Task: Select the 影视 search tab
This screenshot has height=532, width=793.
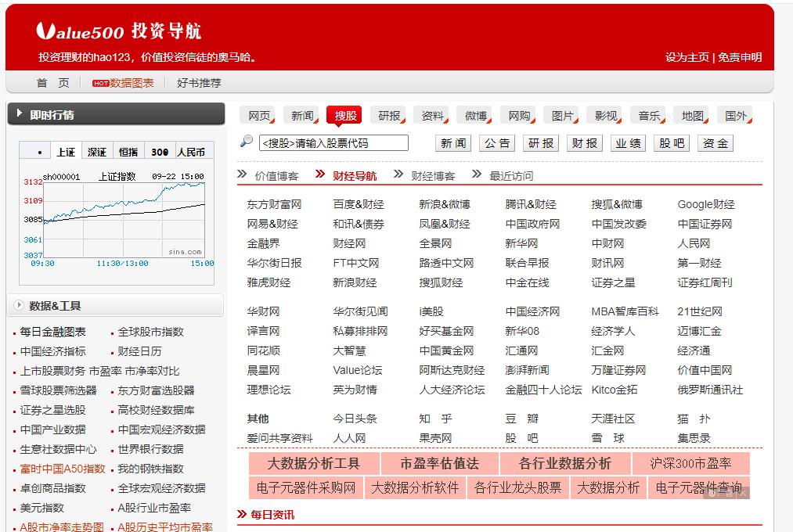Action: point(605,116)
